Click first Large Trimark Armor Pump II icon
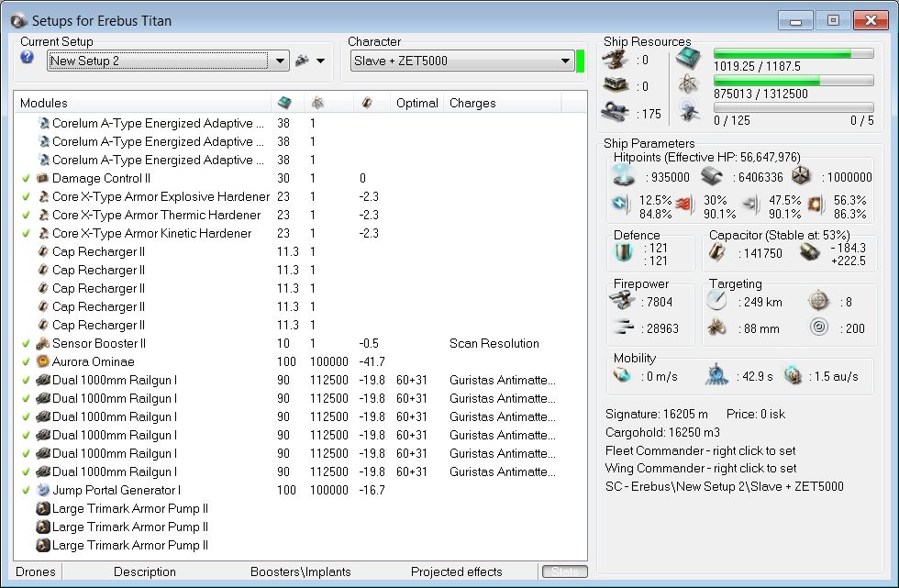Screen dimensions: 899x588 click(x=43, y=508)
